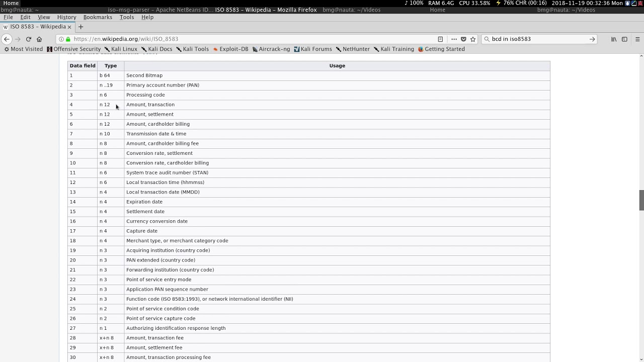Screen dimensions: 644x362
Task: Open the View menu
Action: pyautogui.click(x=44, y=17)
